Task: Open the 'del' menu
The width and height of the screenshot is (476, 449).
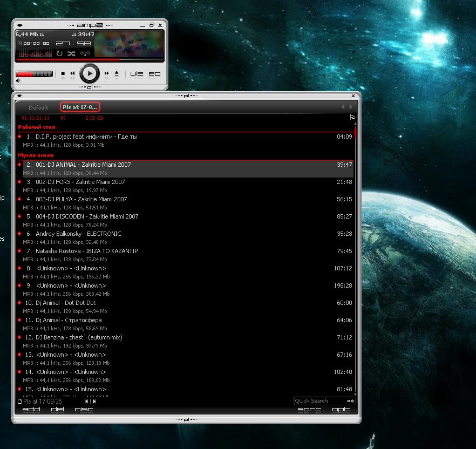Action: tap(57, 410)
